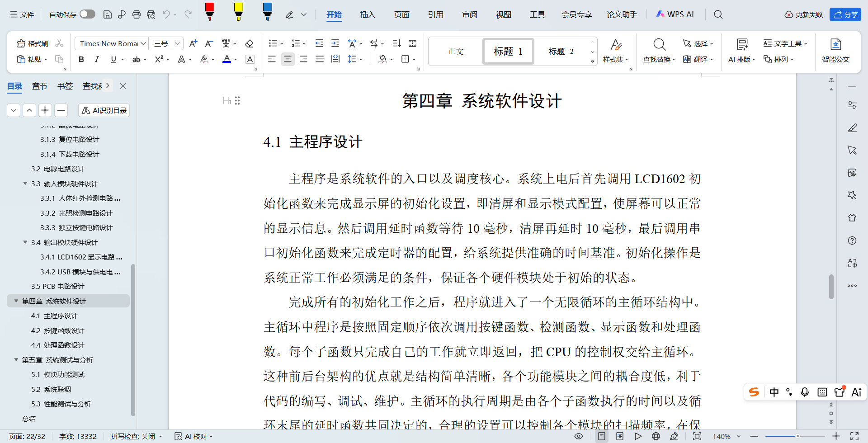
Task: Open the 智能公文 tool
Action: point(835,51)
